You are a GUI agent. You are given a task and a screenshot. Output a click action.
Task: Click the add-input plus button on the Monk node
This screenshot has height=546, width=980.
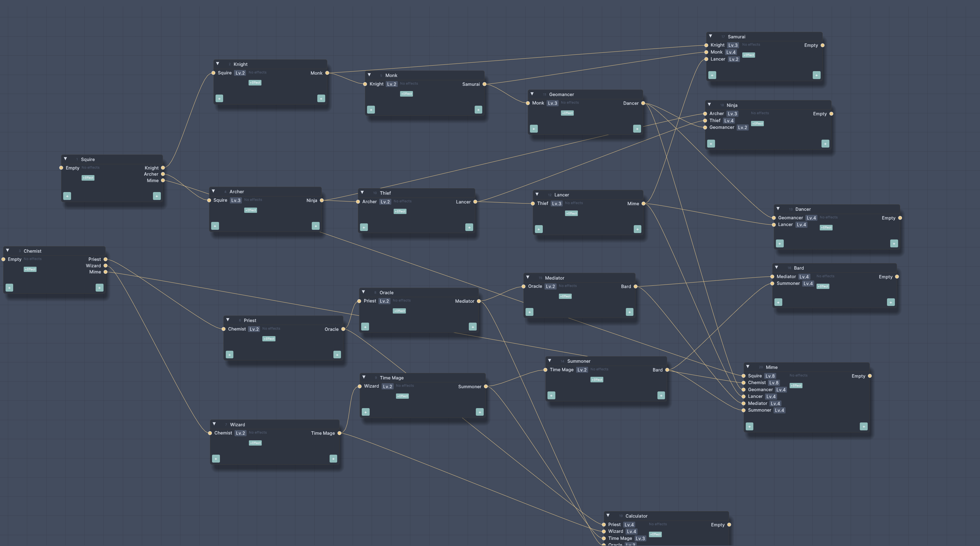[x=371, y=110]
